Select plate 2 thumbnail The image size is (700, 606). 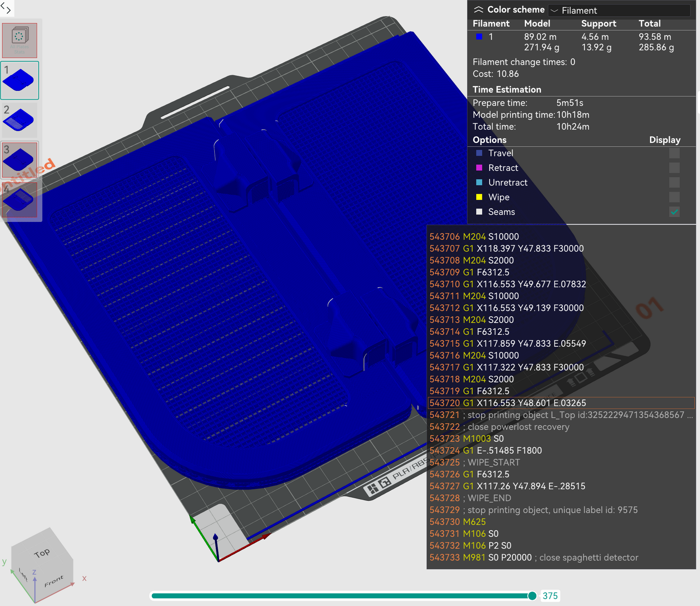19,120
